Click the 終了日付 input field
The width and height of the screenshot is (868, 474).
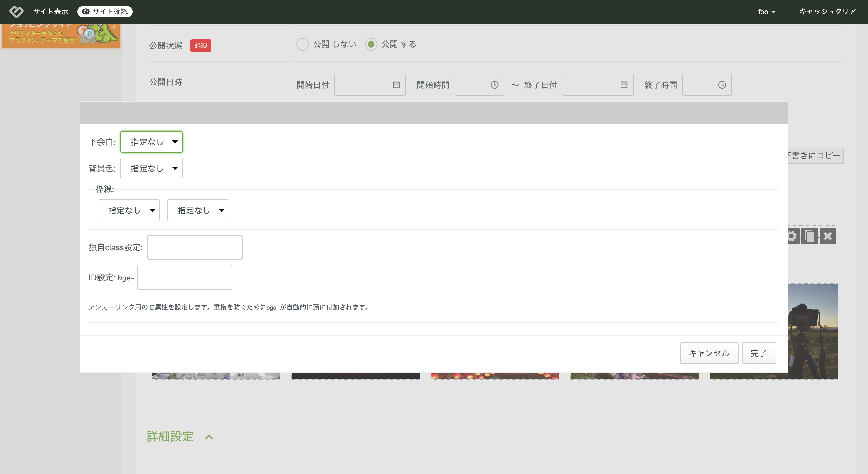coord(598,85)
